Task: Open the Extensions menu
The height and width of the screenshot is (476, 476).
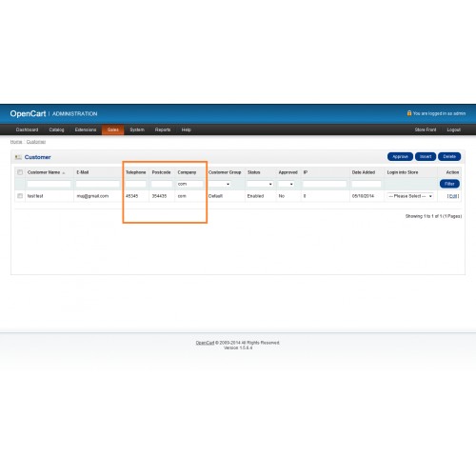Action: pyautogui.click(x=86, y=129)
